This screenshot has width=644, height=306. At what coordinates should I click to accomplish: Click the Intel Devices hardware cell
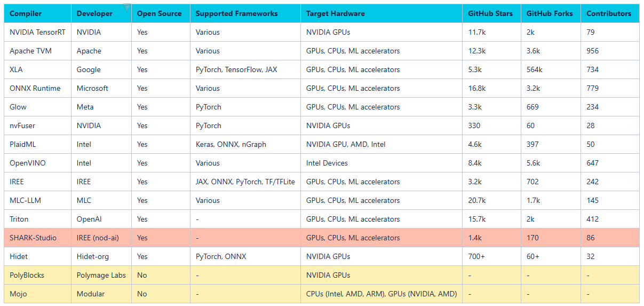pos(381,163)
